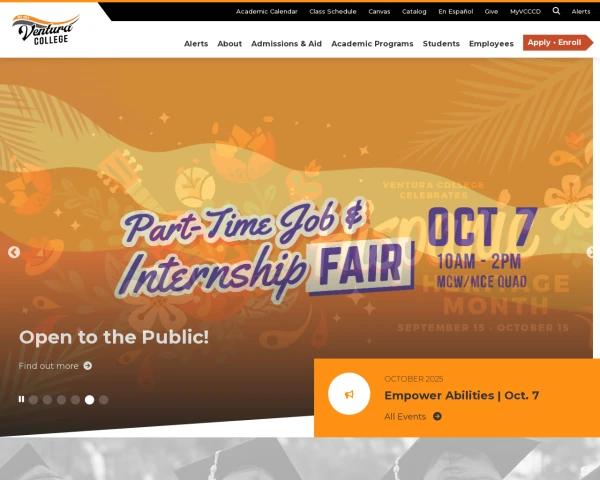
Task: Expand the Academic Programs menu
Action: point(372,44)
